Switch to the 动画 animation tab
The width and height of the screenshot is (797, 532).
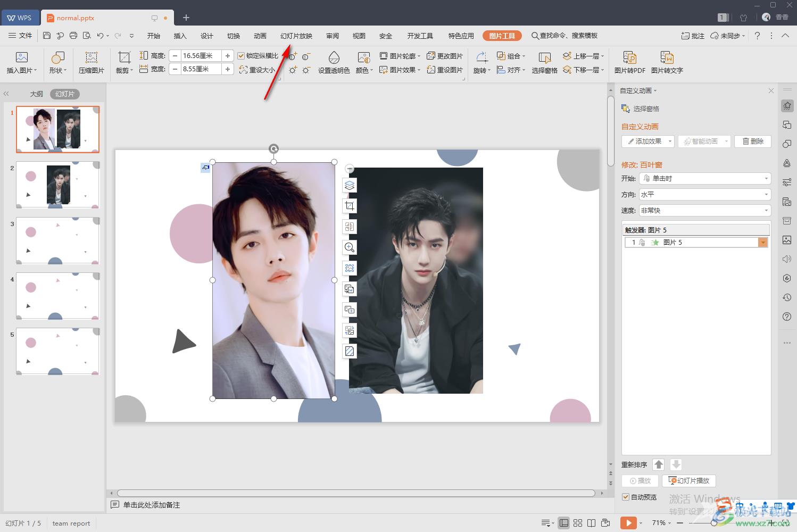coord(260,36)
